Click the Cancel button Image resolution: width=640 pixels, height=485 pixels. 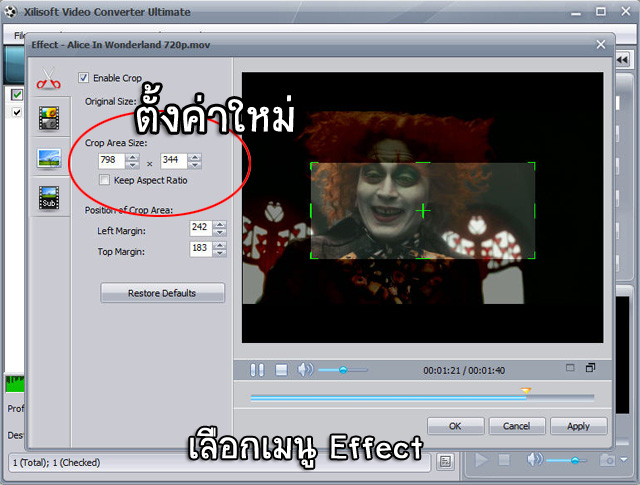(517, 426)
